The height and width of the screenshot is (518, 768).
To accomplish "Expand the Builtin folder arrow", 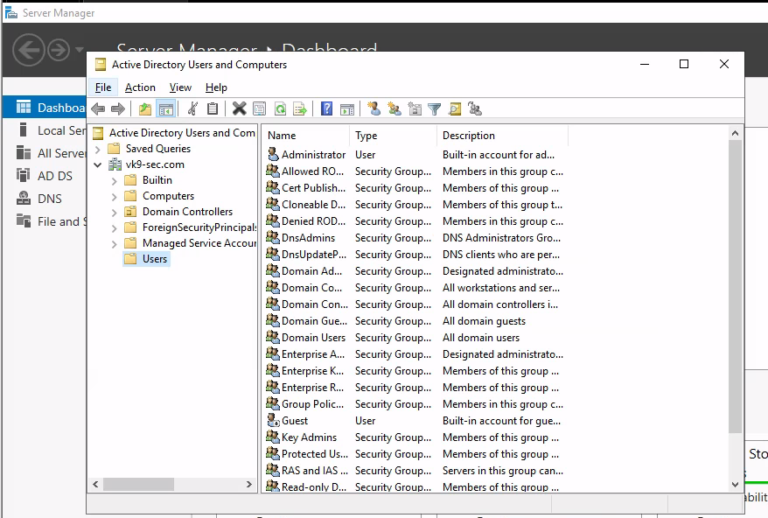I will (x=114, y=181).
